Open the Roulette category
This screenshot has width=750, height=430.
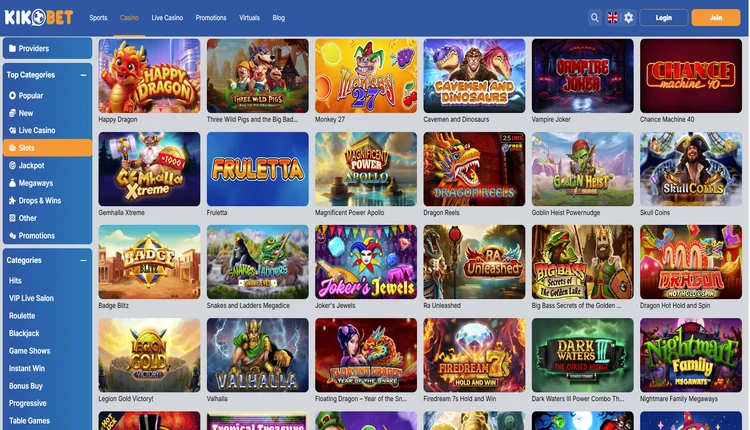[x=22, y=316]
